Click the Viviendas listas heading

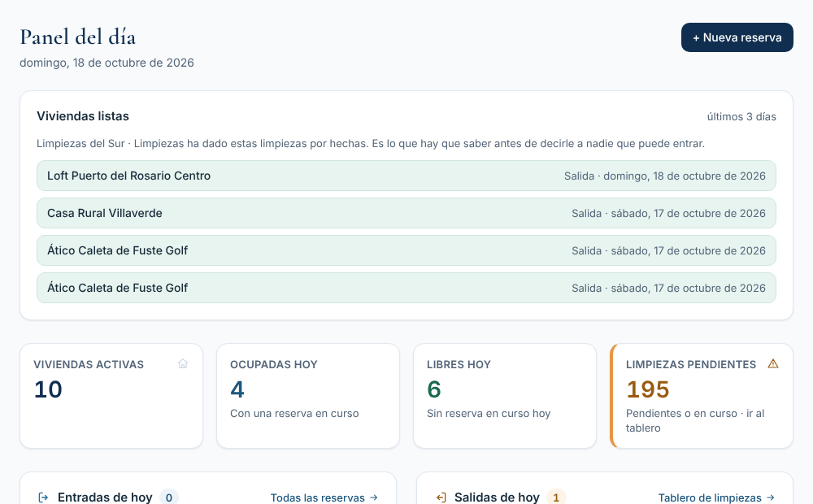tap(83, 116)
